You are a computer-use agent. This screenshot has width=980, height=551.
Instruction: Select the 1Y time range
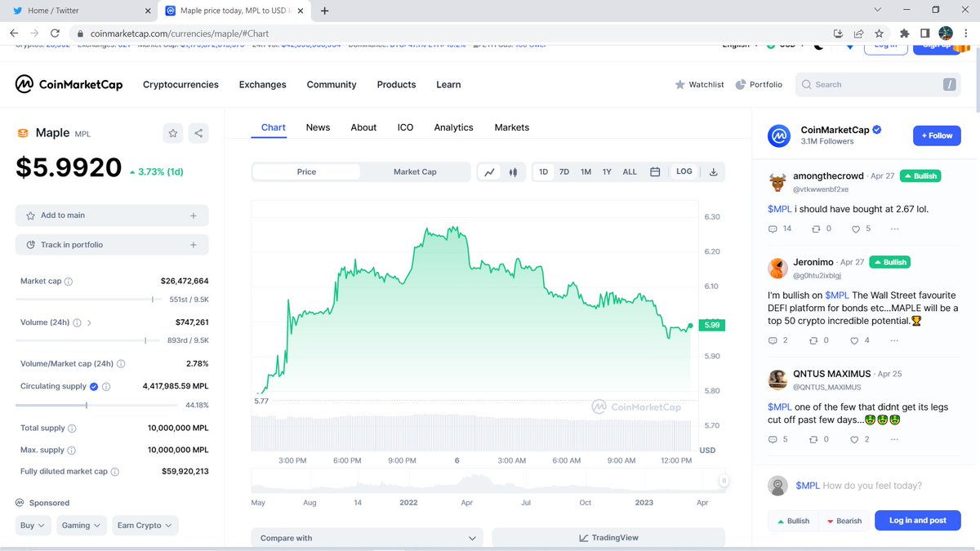[607, 172]
